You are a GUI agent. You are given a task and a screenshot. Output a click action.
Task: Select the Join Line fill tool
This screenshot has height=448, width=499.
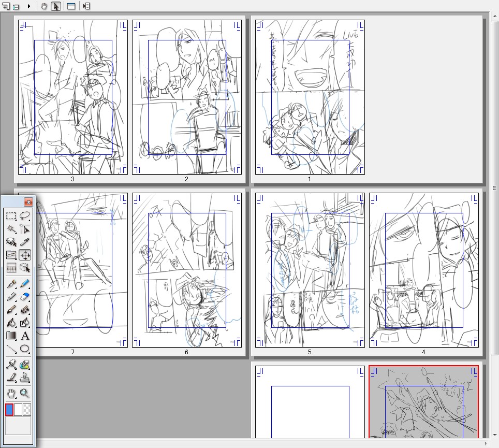(x=25, y=323)
